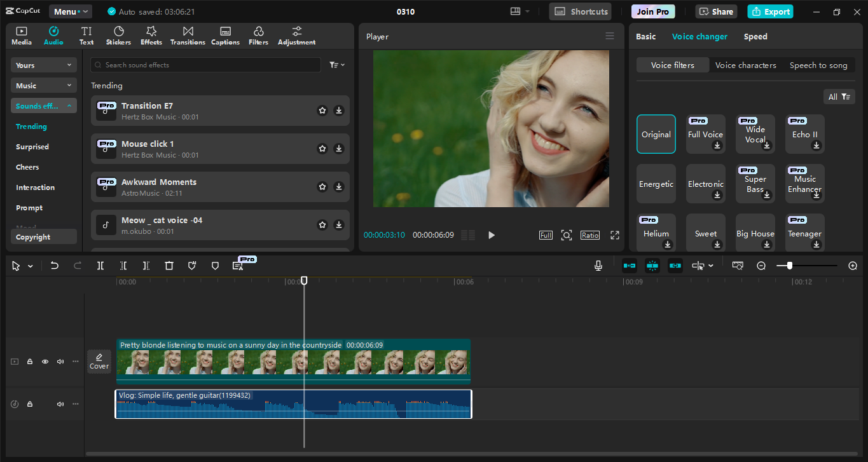Open the Stickers panel
This screenshot has height=462, width=868.
tap(118, 36)
